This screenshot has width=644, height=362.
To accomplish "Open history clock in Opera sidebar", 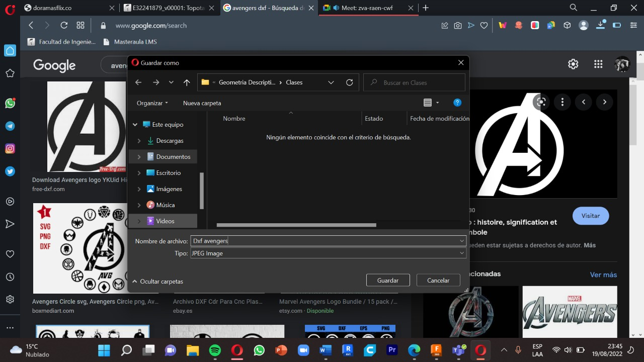I will pyautogui.click(x=10, y=277).
